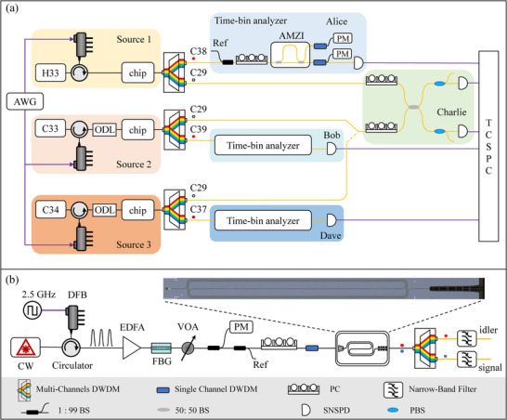This screenshot has width=507, height=420.
Task: Select the C34 box in Source 3
Action: (x=50, y=210)
